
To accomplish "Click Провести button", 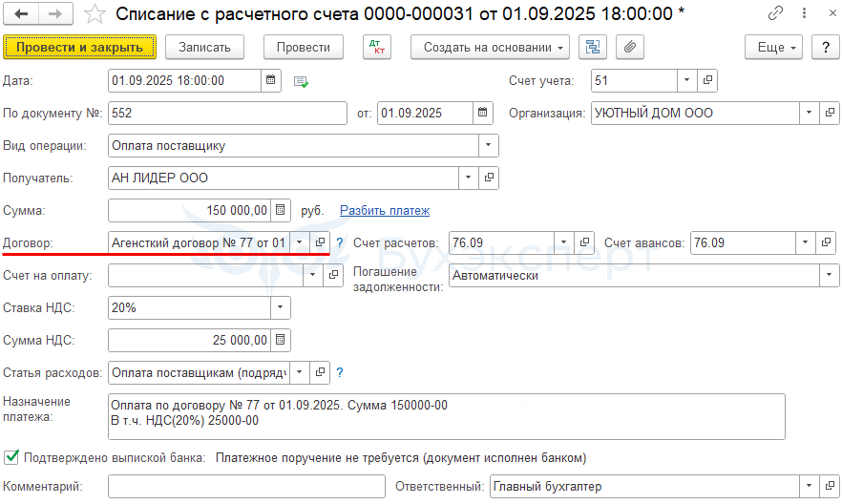I will pyautogui.click(x=304, y=47).
